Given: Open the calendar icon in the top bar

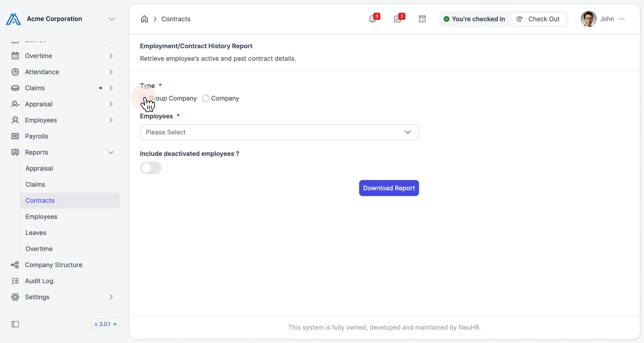Looking at the screenshot, I should click(422, 19).
